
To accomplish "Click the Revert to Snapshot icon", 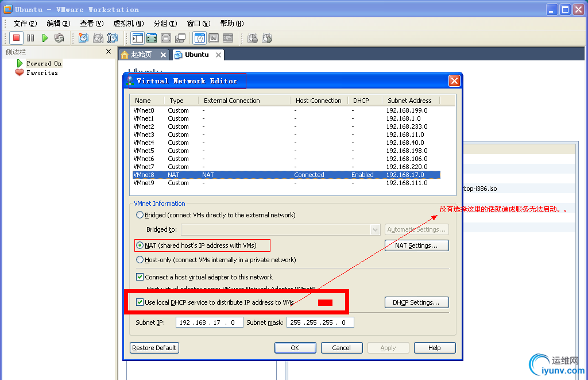I will 98,38.
